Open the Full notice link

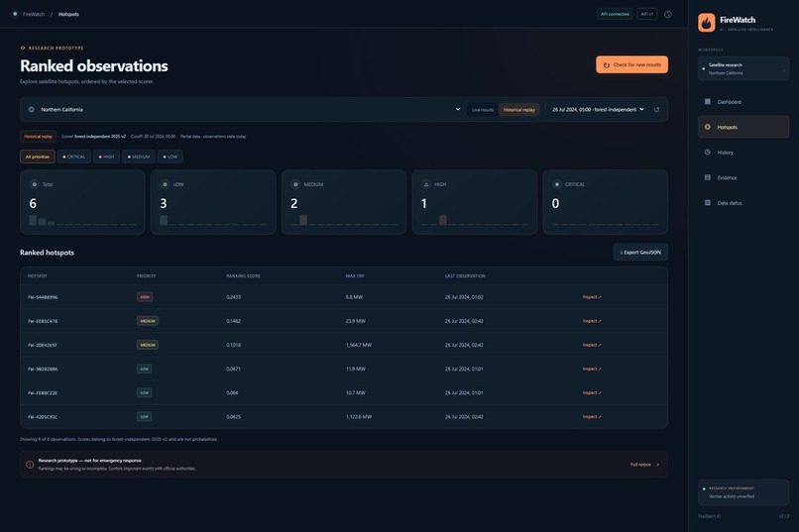[x=644, y=465]
